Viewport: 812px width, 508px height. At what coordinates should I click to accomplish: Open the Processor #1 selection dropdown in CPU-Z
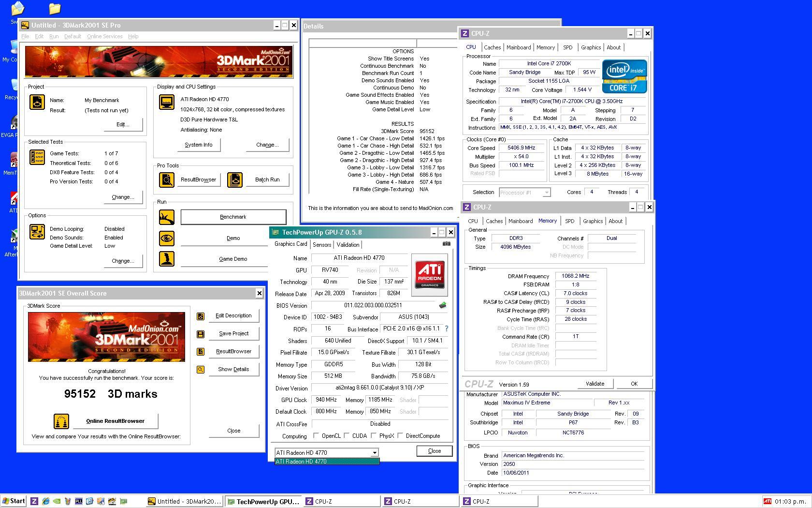[x=546, y=193]
